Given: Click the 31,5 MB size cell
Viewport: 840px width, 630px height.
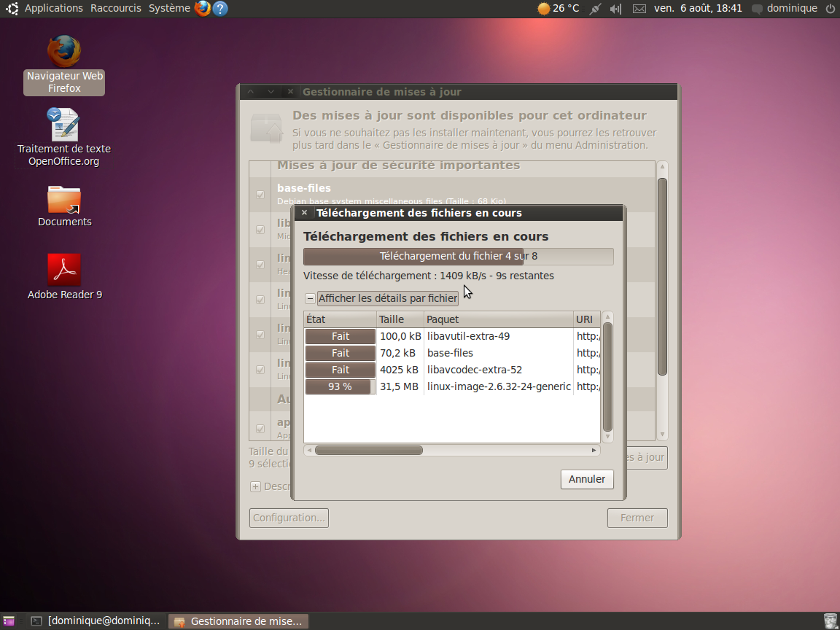Looking at the screenshot, I should 399,386.
